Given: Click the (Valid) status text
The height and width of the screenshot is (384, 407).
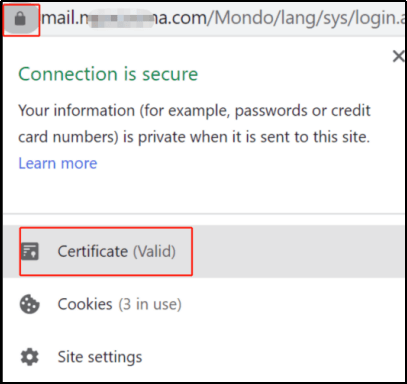Looking at the screenshot, I should point(154,251).
